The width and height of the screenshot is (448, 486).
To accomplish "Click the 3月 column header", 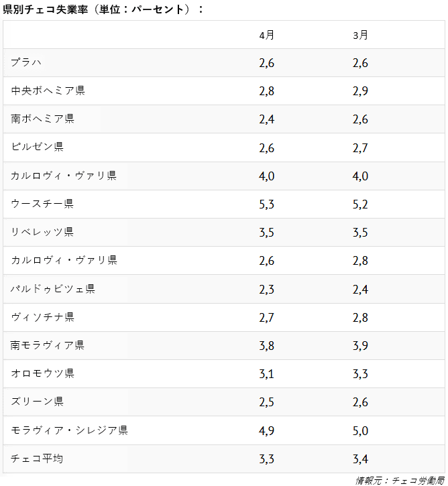I will [360, 35].
